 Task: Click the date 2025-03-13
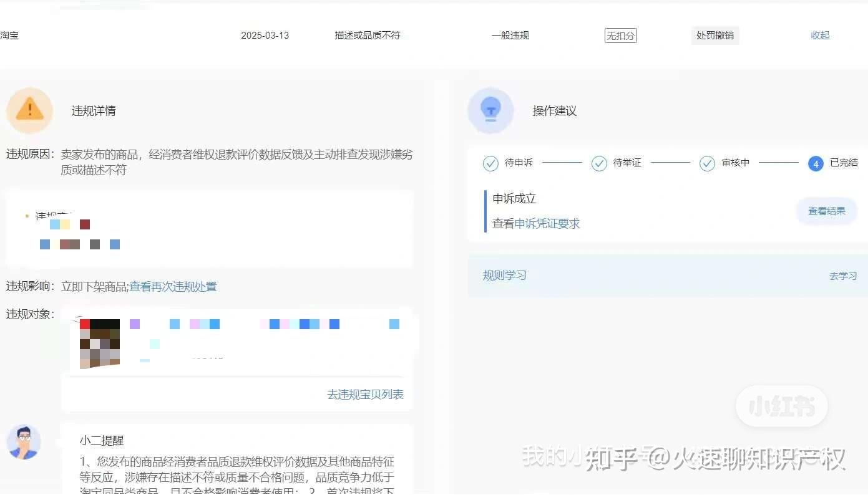[x=265, y=36]
